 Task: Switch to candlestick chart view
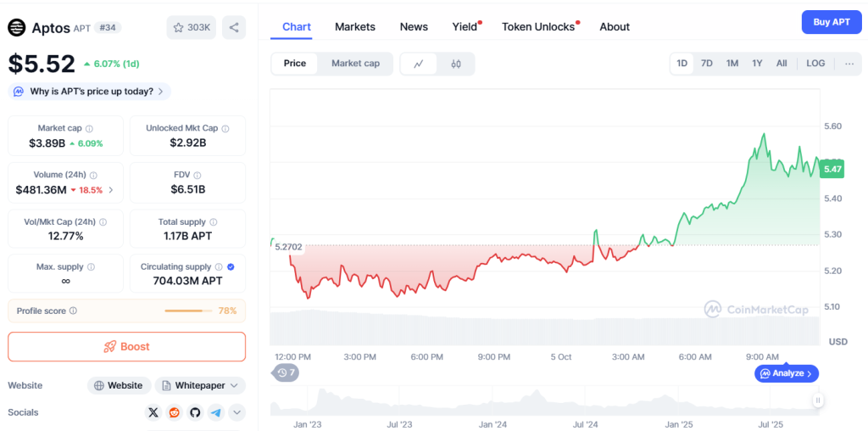pos(456,64)
